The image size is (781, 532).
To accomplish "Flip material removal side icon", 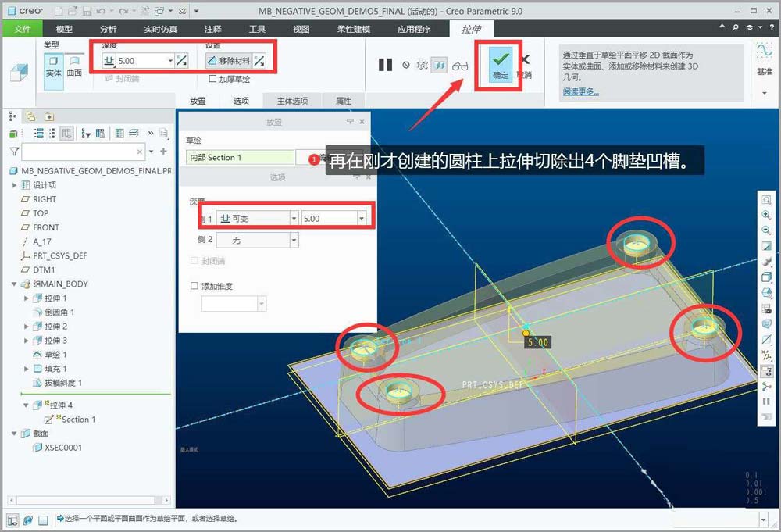I will click(259, 61).
